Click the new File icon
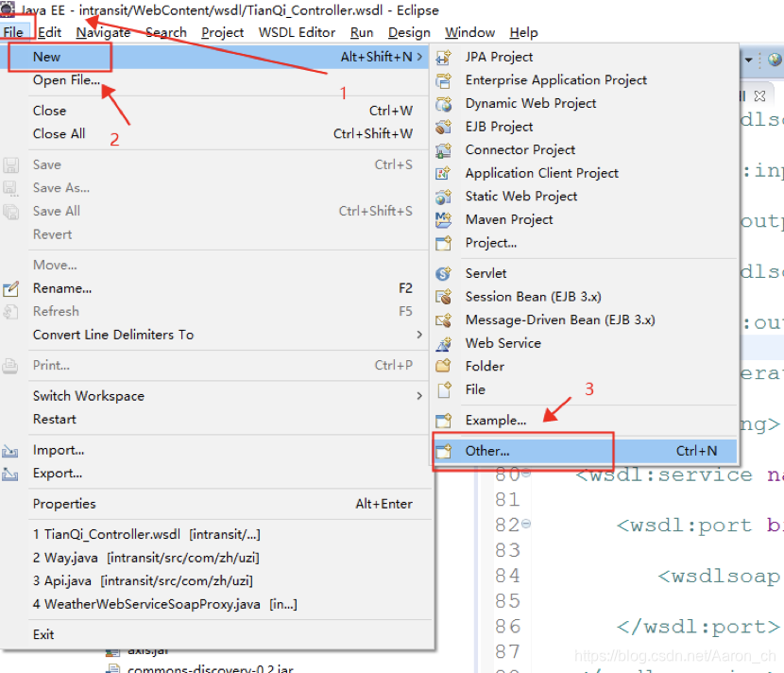This screenshot has height=673, width=784. click(444, 389)
